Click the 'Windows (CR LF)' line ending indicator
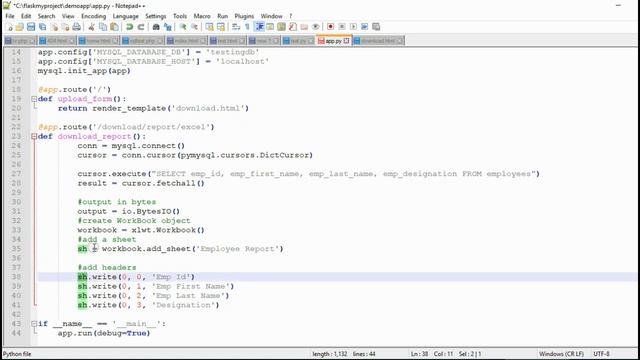The width and height of the screenshot is (640, 360). (561, 354)
